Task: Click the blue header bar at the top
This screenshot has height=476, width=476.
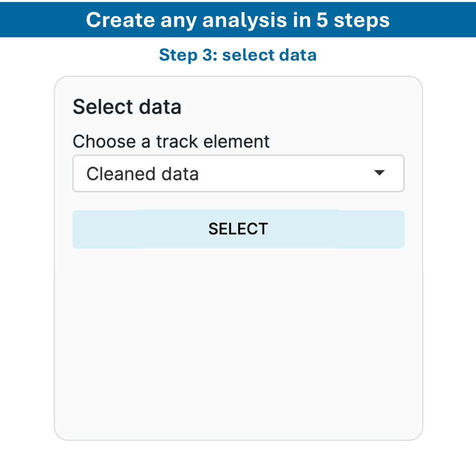Action: pos(40,20)
